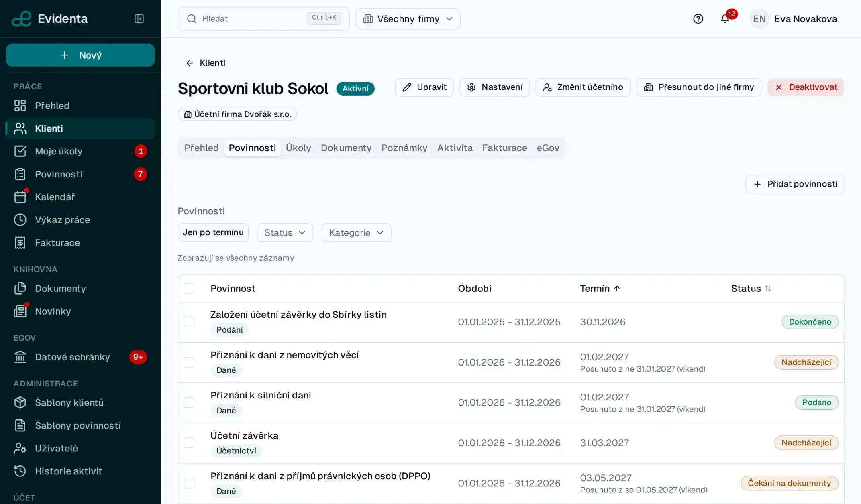Toggle the select-all checkbox in table header
The image size is (861, 504).
(189, 289)
